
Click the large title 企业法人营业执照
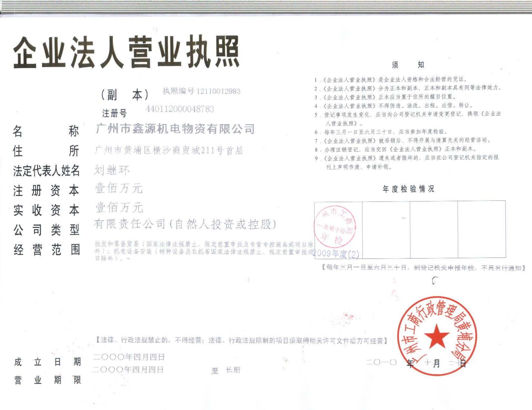click(127, 52)
